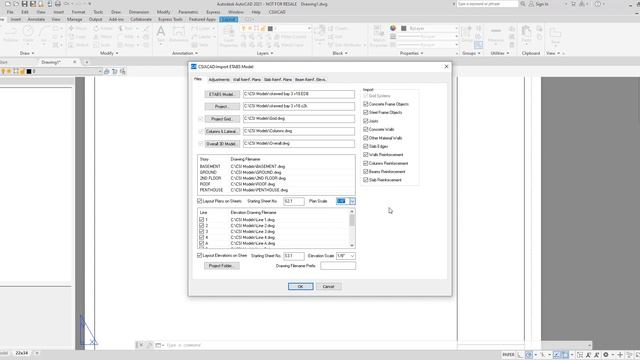The width and height of the screenshot is (640, 360).
Task: Toggle Steel Frame Objects import checkbox
Action: (366, 112)
